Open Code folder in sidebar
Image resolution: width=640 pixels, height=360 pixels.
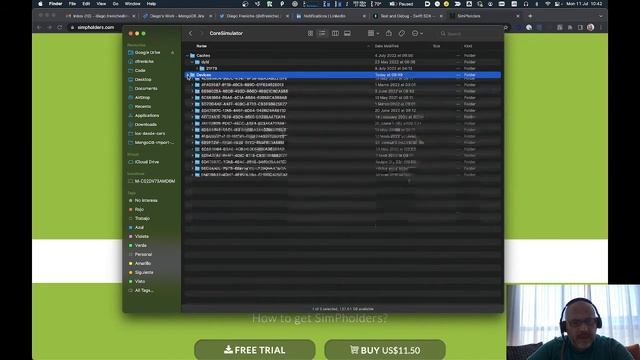point(140,71)
